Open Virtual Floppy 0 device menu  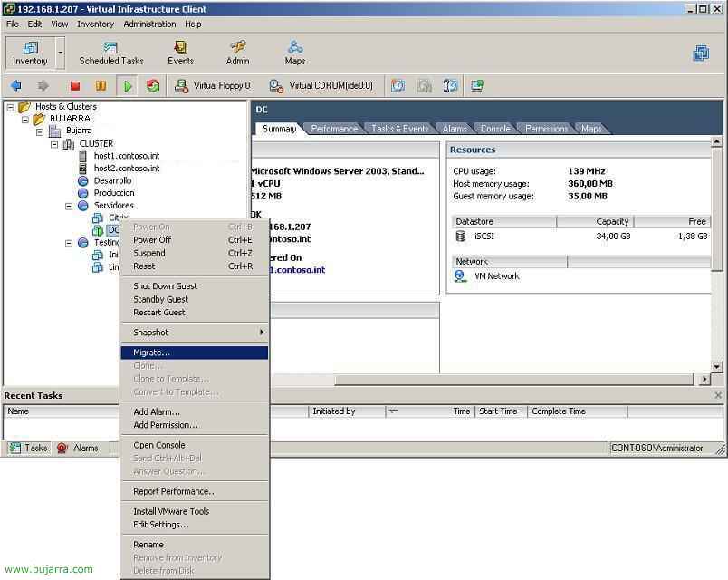[213, 85]
